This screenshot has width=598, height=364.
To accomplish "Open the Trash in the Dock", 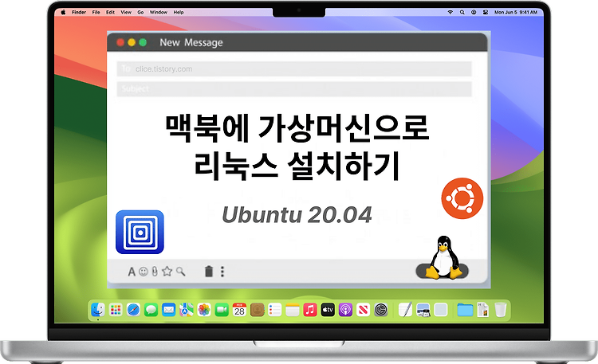I will [501, 310].
